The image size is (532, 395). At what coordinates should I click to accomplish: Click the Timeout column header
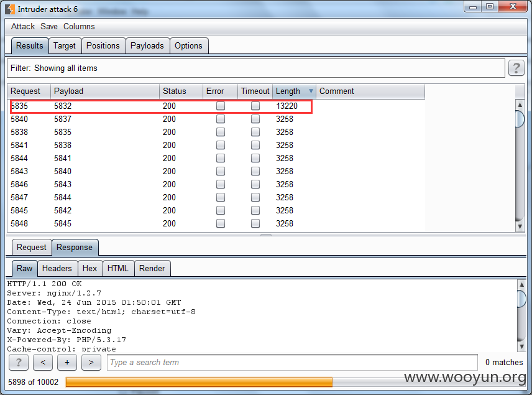(255, 91)
